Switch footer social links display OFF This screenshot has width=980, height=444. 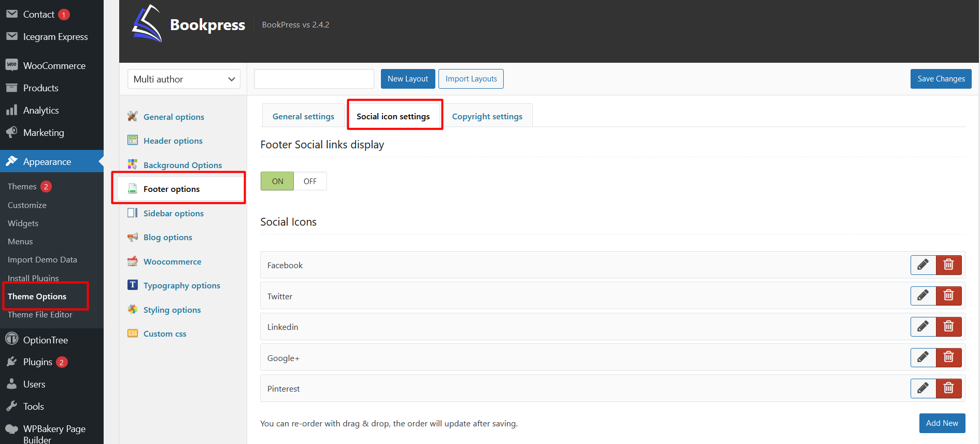click(310, 181)
